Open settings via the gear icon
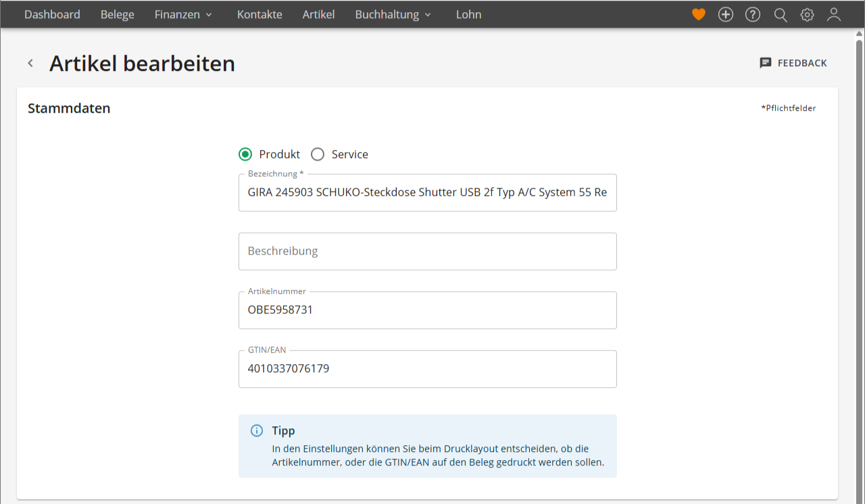Screen dimensions: 865x504 [x=807, y=15]
